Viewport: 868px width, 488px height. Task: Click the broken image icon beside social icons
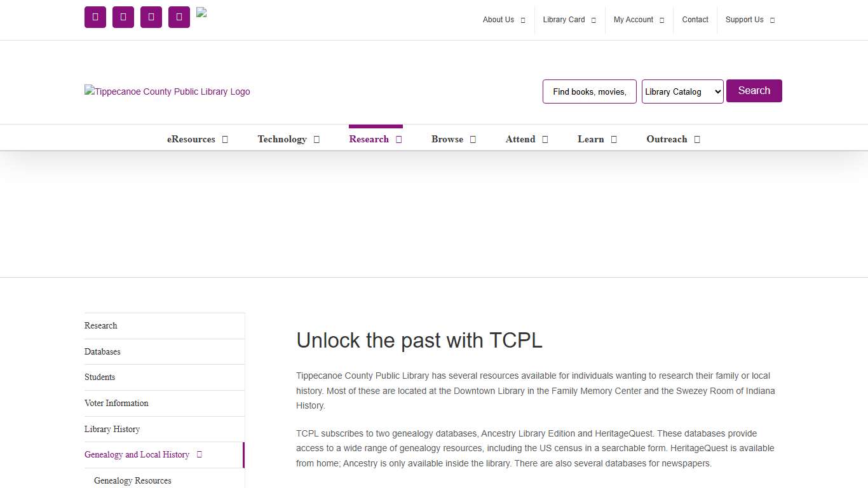(201, 11)
